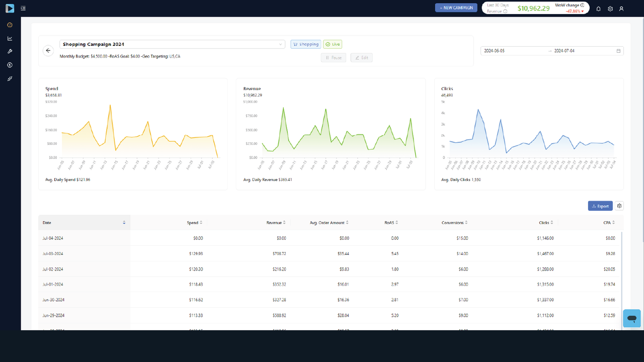
Task: Open the dollar billing sidebar icon
Action: [x=10, y=65]
